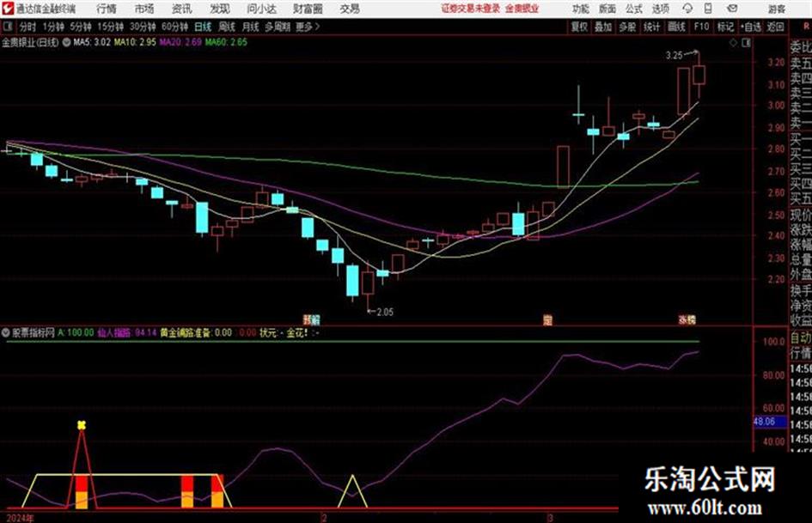Click the MA5: 3.02 indicator label

[x=92, y=43]
